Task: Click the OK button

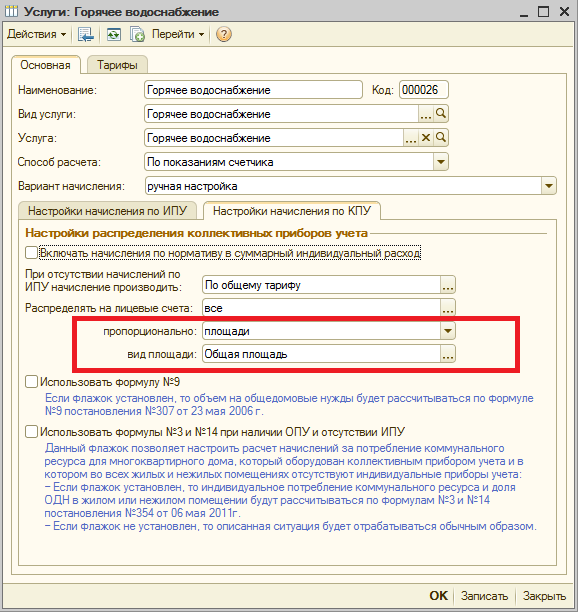Action: click(439, 596)
